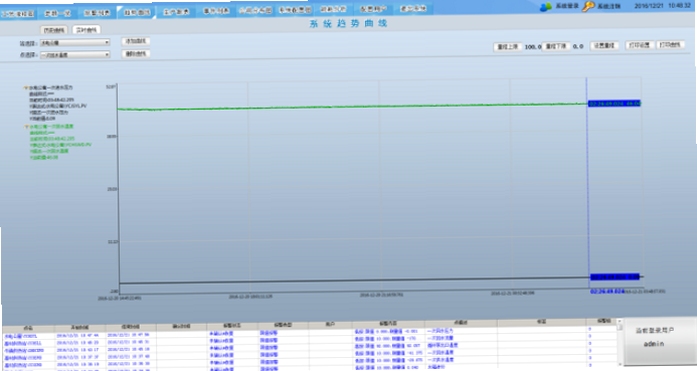This screenshot has width=697, height=371.
Task: Collapse the green second curve legend arrow
Action: 27,127
